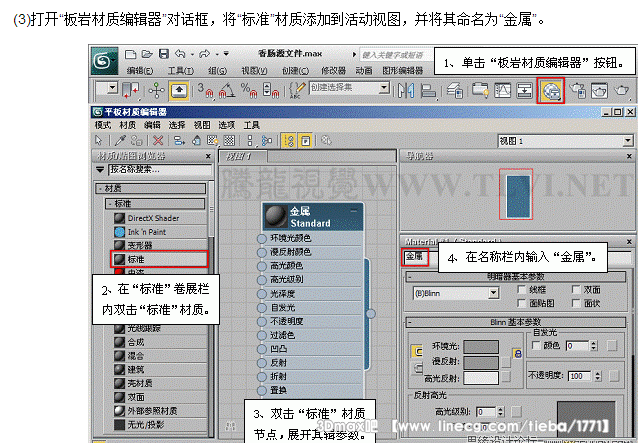Image resolution: width=638 pixels, height=443 pixels.
Task: Click the red X delete selected icon
Action: coord(158,141)
